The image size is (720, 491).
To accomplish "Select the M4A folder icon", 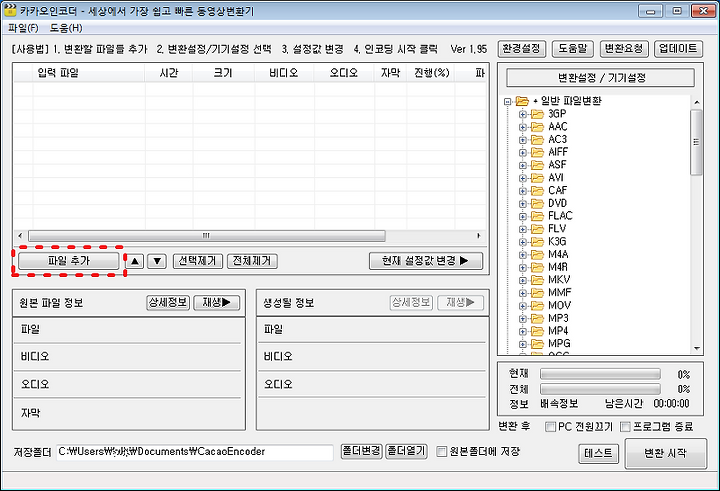I will 537,254.
